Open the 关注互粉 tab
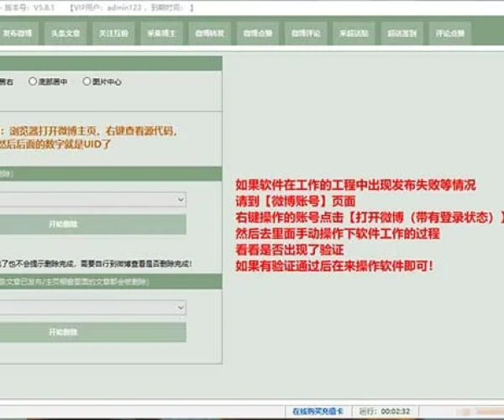The image size is (504, 420). tap(113, 33)
